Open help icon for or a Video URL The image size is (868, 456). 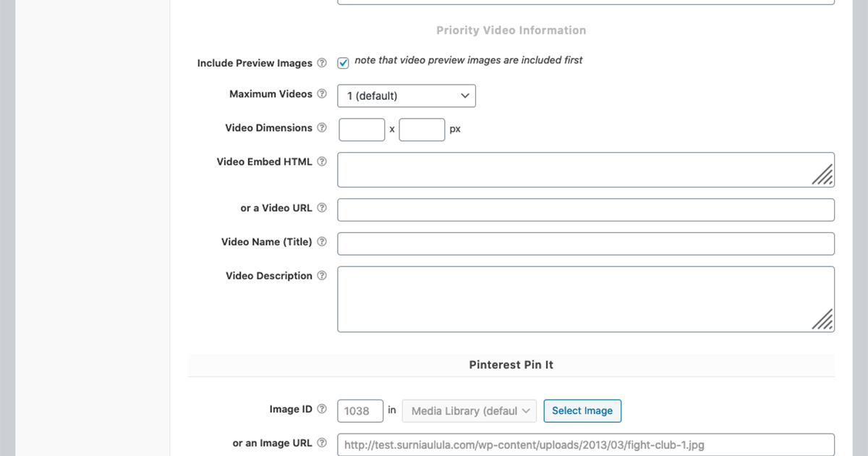click(322, 208)
